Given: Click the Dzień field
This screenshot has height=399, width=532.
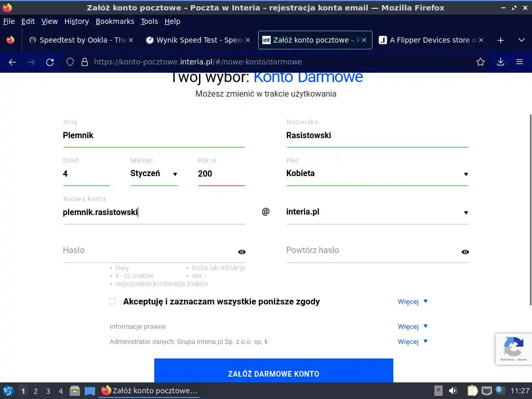Looking at the screenshot, I should (x=87, y=174).
